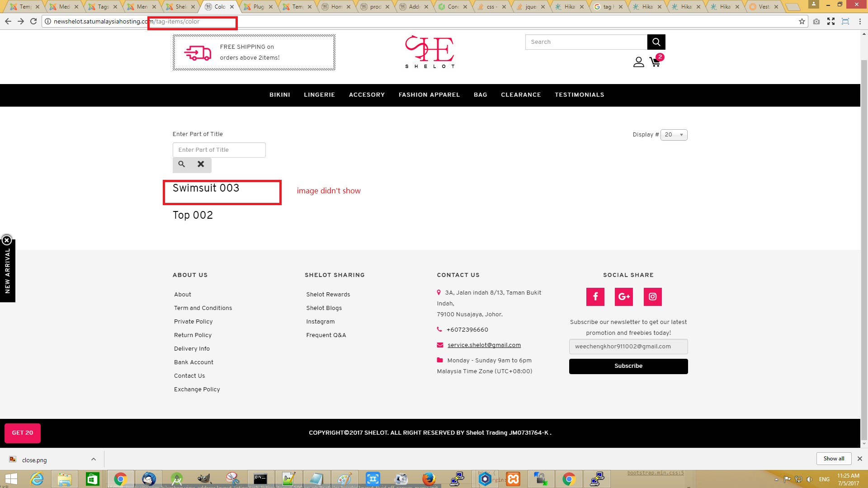Viewport: 868px width, 488px height.
Task: Open the Delivery Info link
Action: [192, 349]
